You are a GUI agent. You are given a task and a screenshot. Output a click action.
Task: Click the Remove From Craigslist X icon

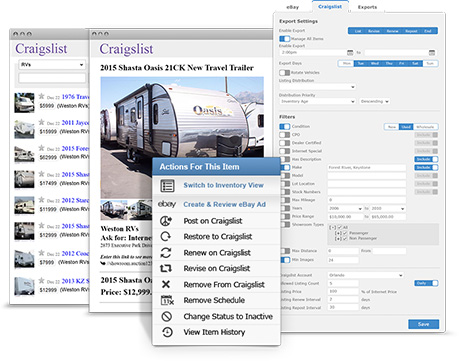[x=166, y=284]
